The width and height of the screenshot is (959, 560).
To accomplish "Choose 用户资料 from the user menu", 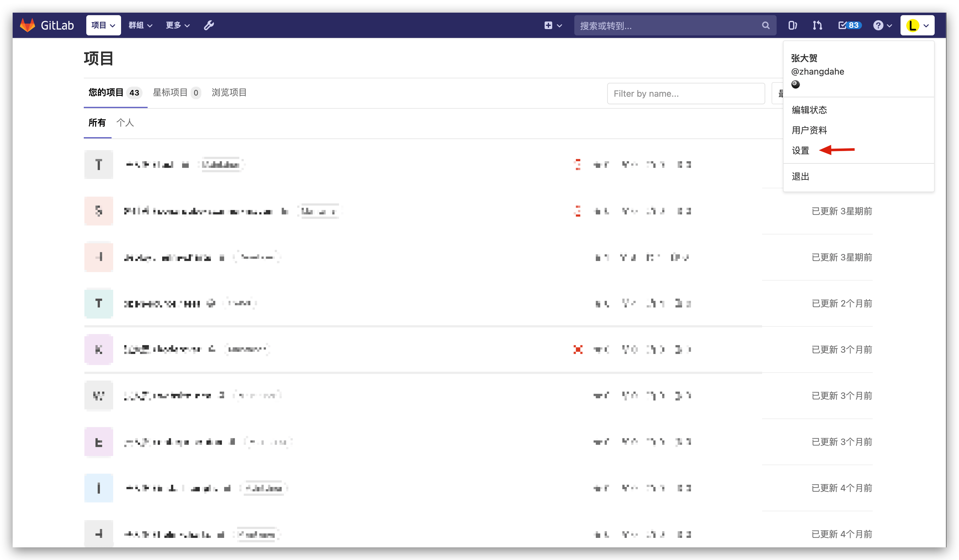I will point(809,130).
